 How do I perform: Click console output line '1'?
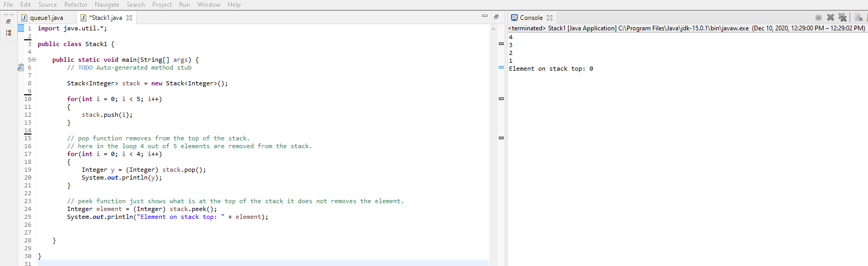click(x=511, y=61)
